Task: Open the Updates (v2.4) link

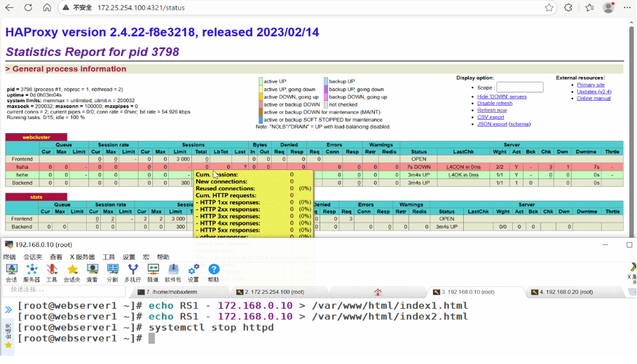Action: [594, 91]
